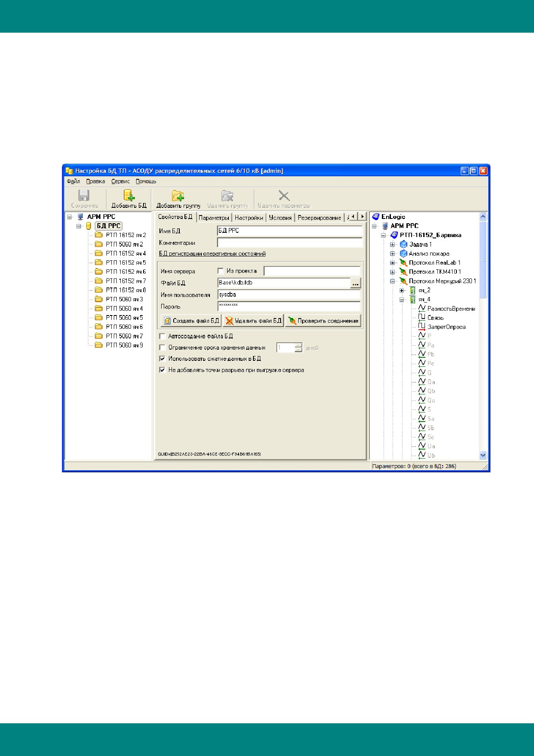The image size is (534, 756).
Task: Click the Имя БД input field
Action: [x=290, y=231]
